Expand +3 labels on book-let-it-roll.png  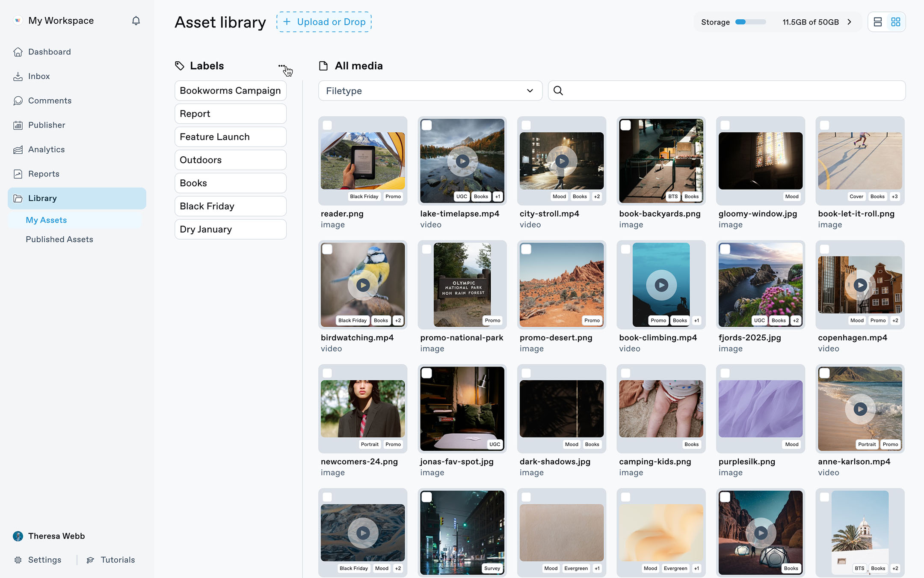[x=895, y=197]
